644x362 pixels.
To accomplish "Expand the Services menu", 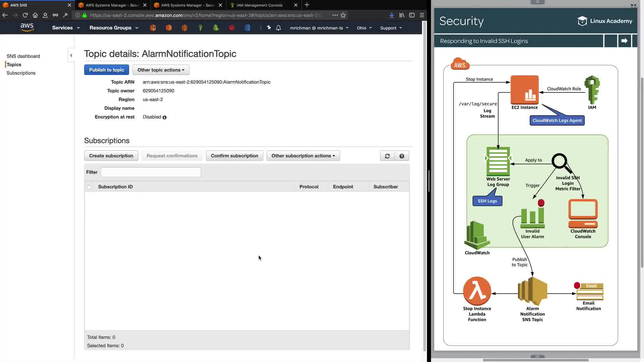I will click(66, 28).
